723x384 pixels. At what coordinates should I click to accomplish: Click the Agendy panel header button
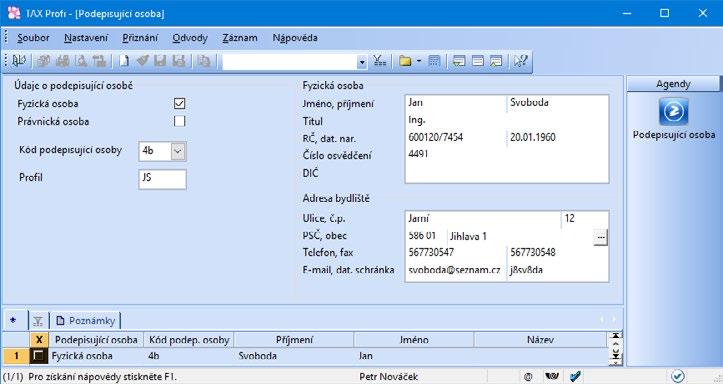pyautogui.click(x=673, y=84)
